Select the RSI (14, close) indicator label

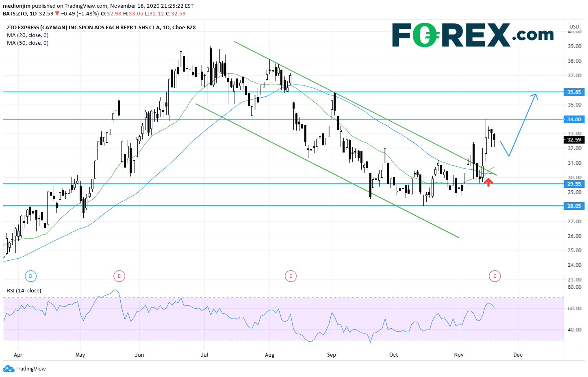[x=24, y=291]
